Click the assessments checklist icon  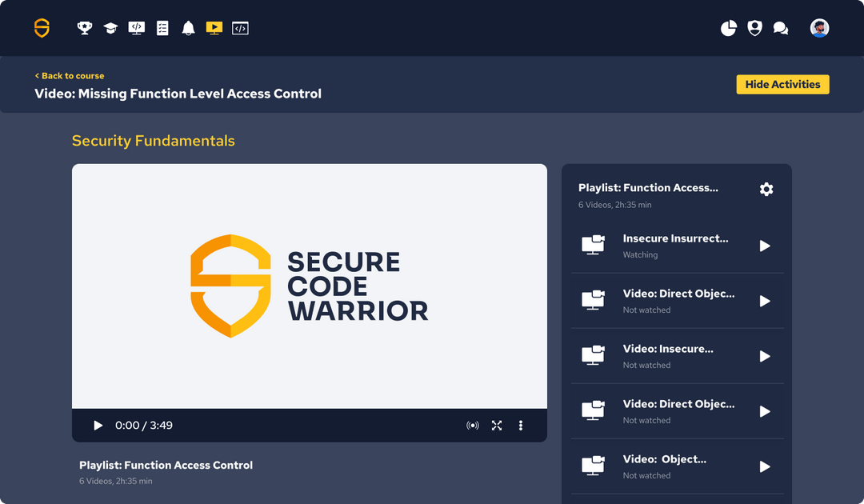coord(162,27)
